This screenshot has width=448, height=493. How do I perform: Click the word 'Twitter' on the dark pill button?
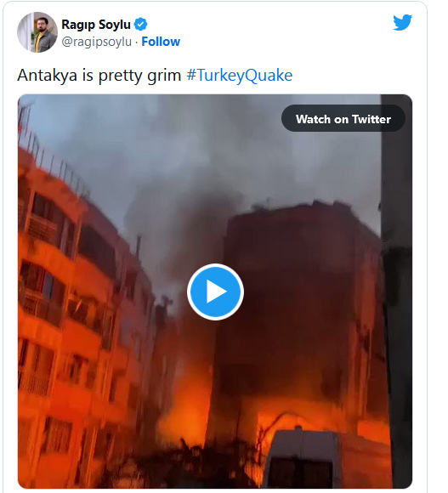click(371, 119)
